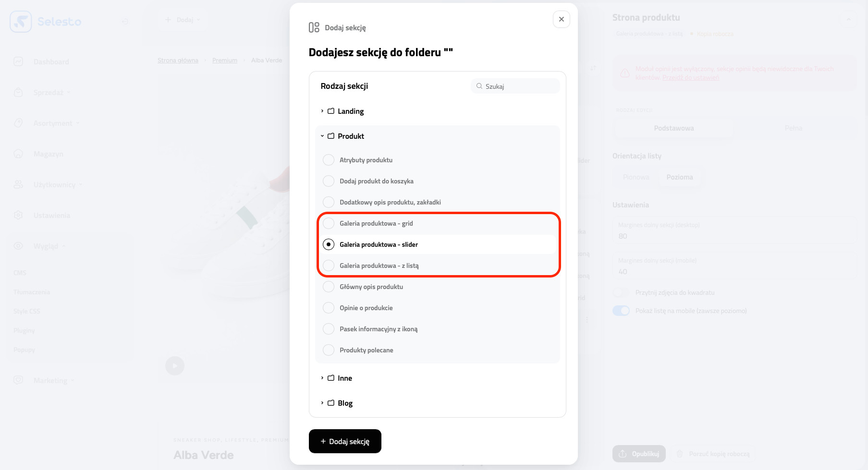Open Dashboard from the sidebar icon
868x470 pixels.
tap(18, 61)
